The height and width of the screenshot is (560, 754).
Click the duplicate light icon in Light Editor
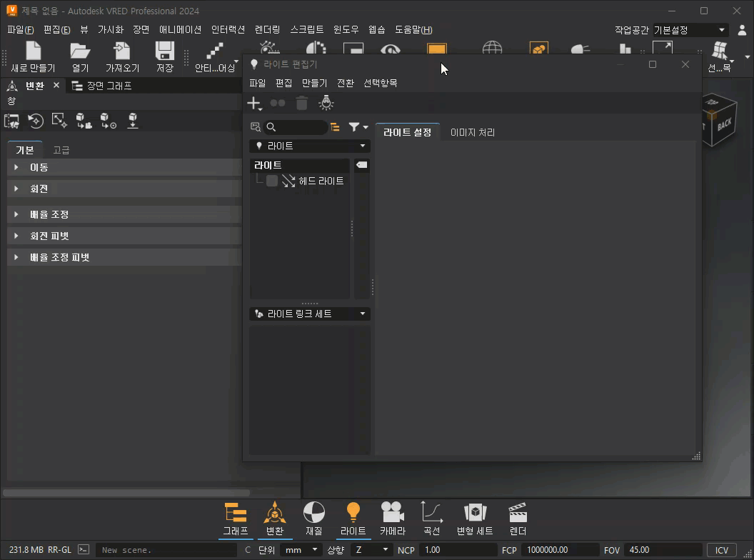point(278,103)
